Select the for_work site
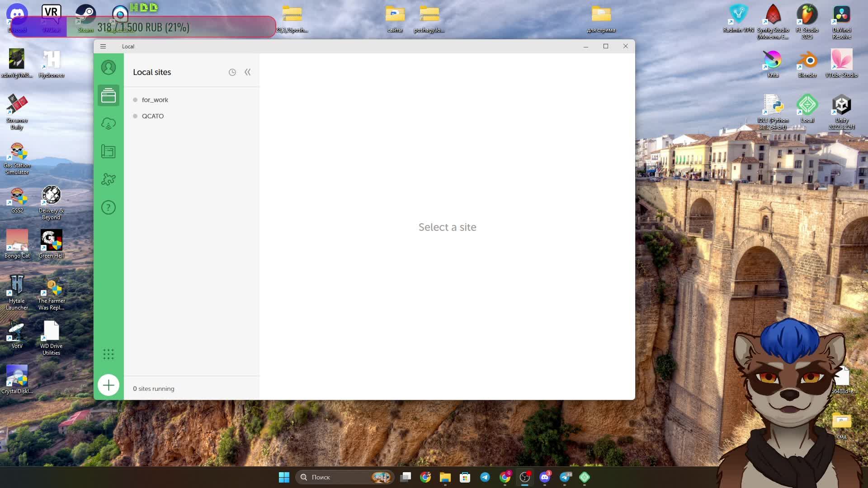The height and width of the screenshot is (488, 868). [x=155, y=100]
